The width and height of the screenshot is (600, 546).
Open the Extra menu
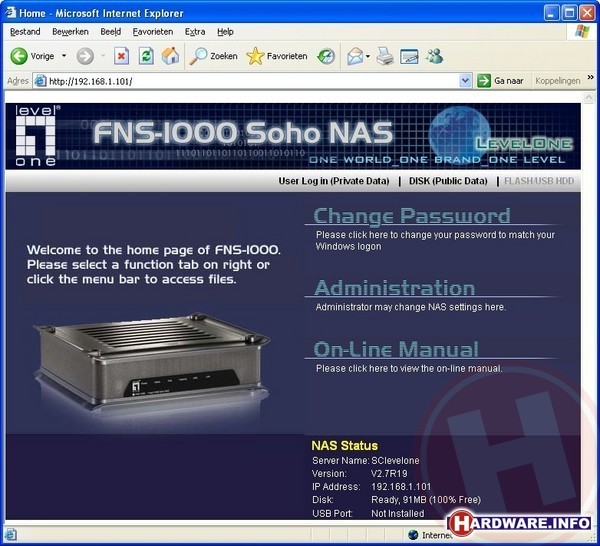pos(195,32)
